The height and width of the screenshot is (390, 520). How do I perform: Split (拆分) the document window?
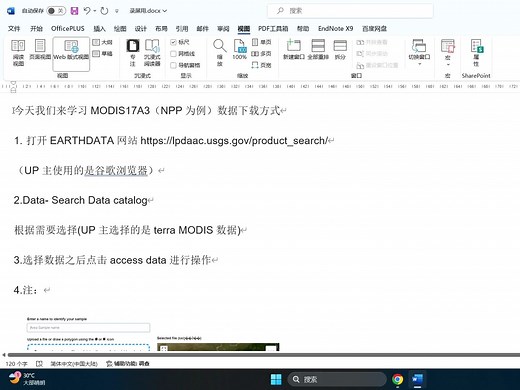(x=340, y=49)
